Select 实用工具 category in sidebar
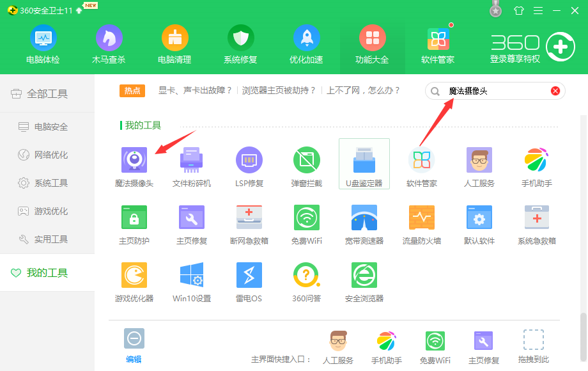The image size is (588, 371). [47, 239]
